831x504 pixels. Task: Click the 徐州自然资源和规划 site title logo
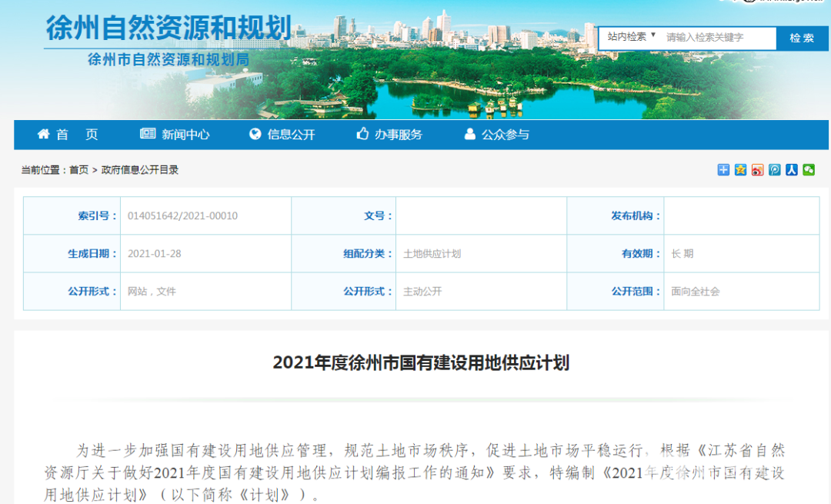point(169,28)
